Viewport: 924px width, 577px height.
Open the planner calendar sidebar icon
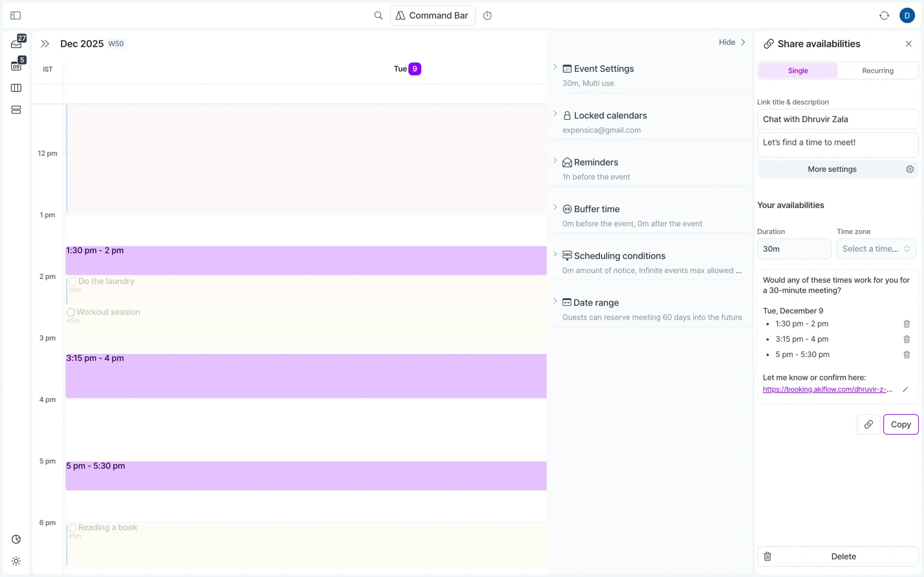tap(16, 65)
